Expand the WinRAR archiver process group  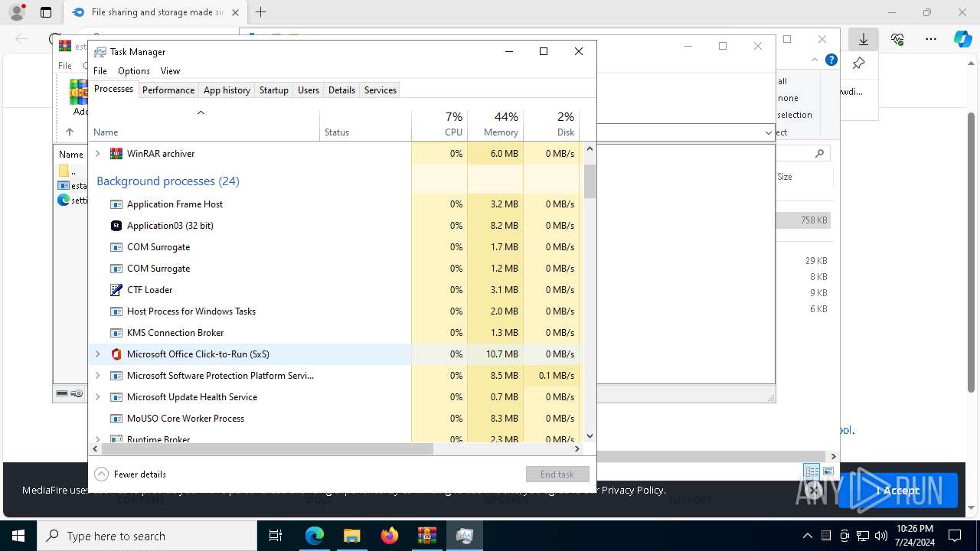click(x=97, y=154)
